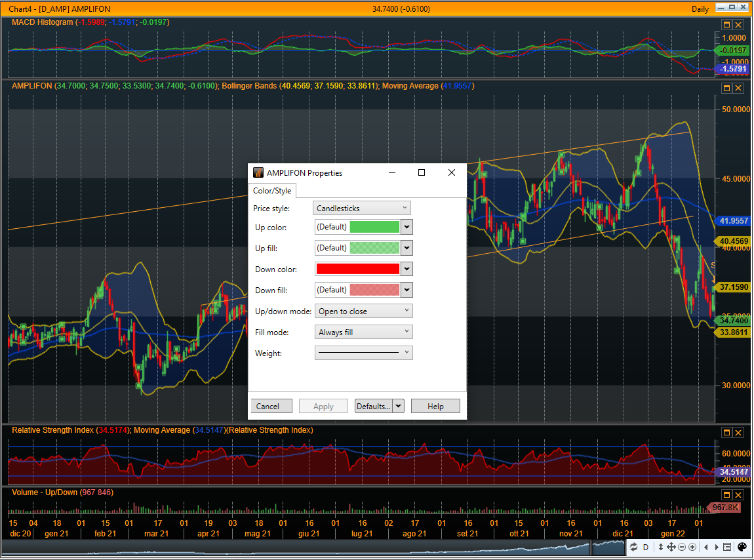Open the Up/down mode dropdown
This screenshot has width=754, height=560.
(x=363, y=311)
